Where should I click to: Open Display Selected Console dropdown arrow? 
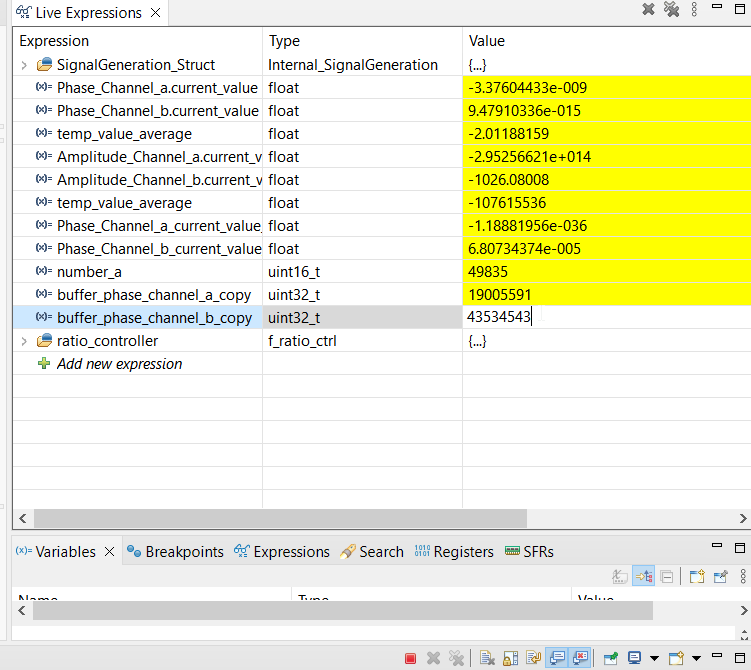[x=654, y=659]
